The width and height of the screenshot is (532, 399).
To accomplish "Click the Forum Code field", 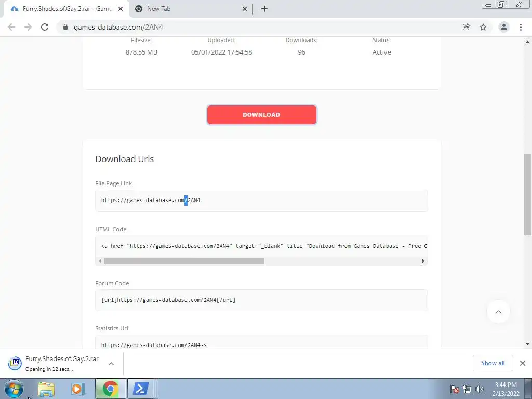I will point(261,300).
